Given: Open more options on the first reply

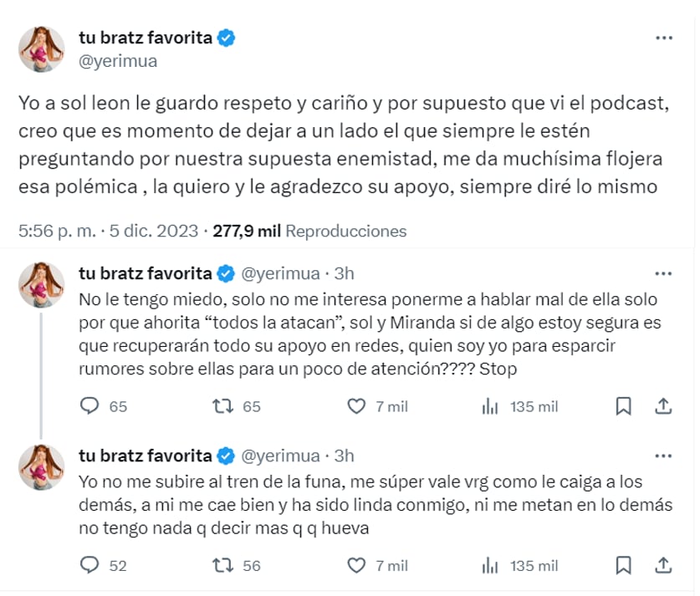Looking at the screenshot, I should 663,273.
